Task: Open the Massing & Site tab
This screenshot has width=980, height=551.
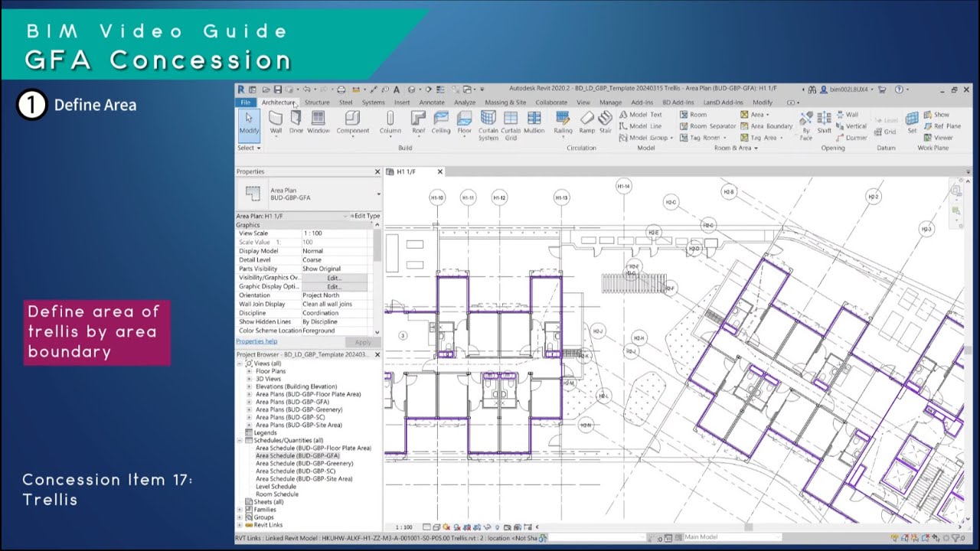Action: pyautogui.click(x=505, y=102)
